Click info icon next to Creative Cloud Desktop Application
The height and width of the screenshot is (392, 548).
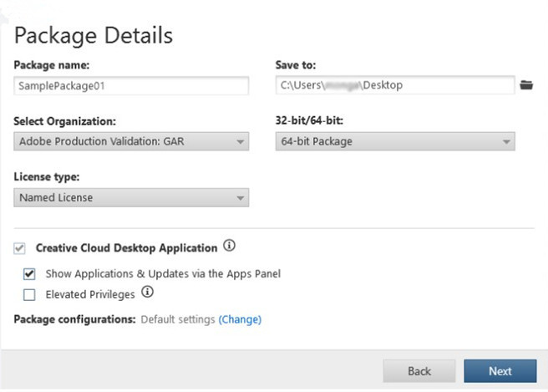pos(230,247)
